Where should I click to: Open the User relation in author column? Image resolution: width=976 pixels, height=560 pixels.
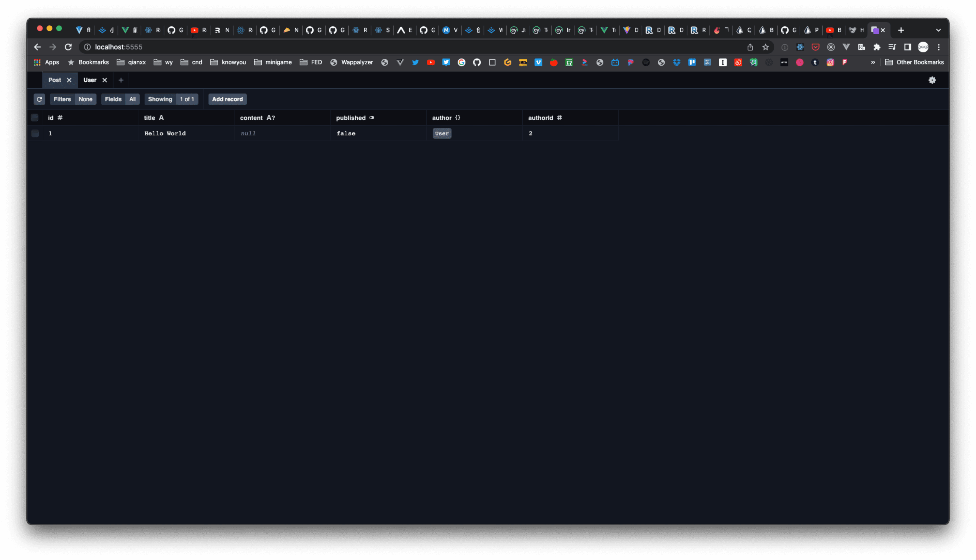coord(441,134)
